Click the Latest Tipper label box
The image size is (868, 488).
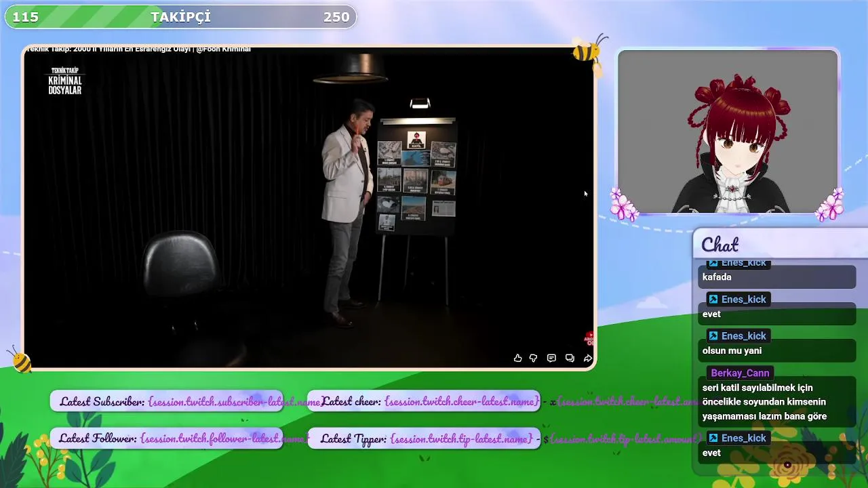(x=424, y=438)
